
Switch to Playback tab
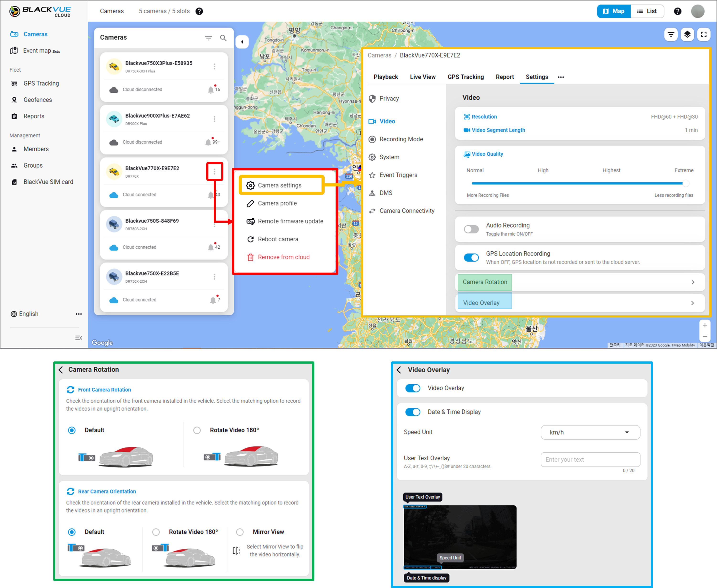click(386, 77)
